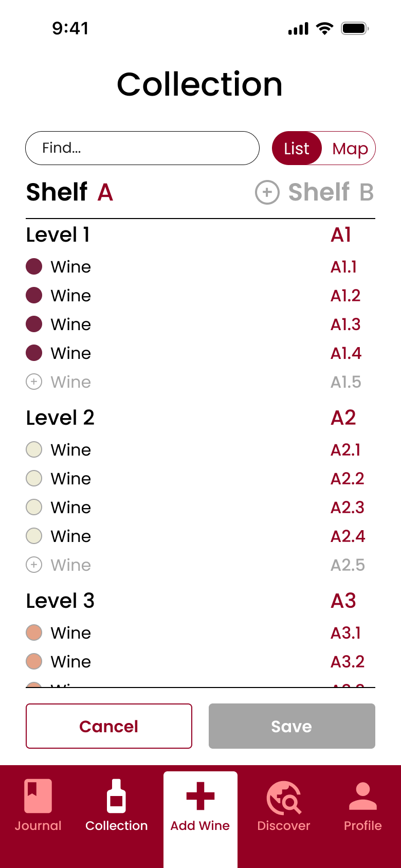Expand the Level 1 section header
401x868 pixels.
click(58, 235)
